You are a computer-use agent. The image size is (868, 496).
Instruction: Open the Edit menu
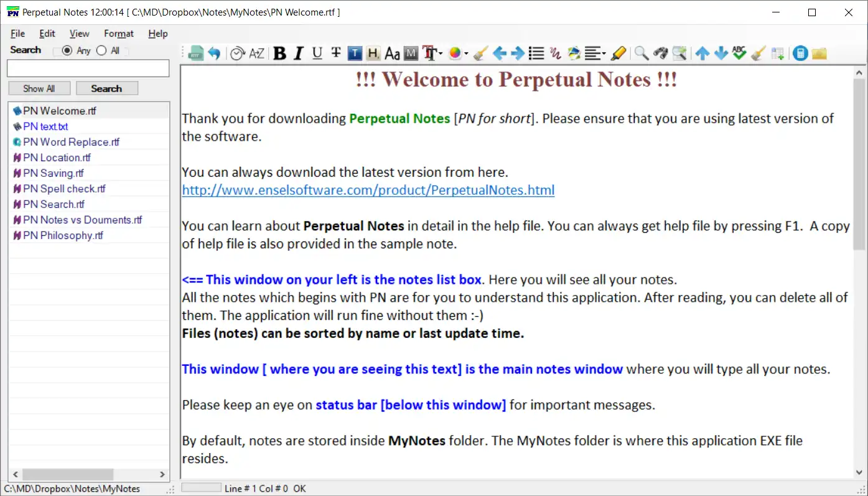pyautogui.click(x=47, y=34)
